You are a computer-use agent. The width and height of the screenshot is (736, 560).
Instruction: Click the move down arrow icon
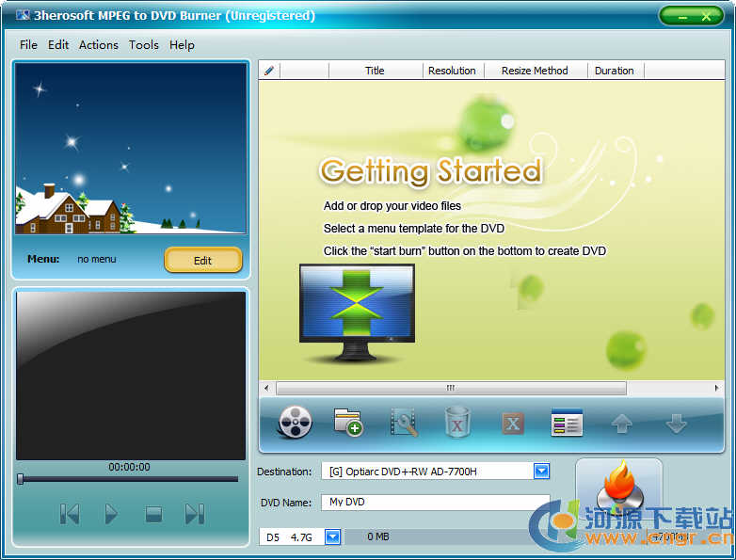(x=676, y=424)
